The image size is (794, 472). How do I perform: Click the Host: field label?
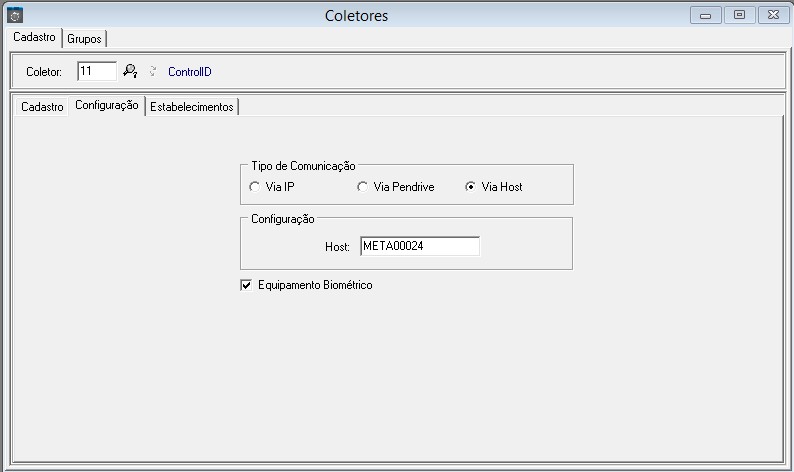tap(337, 246)
